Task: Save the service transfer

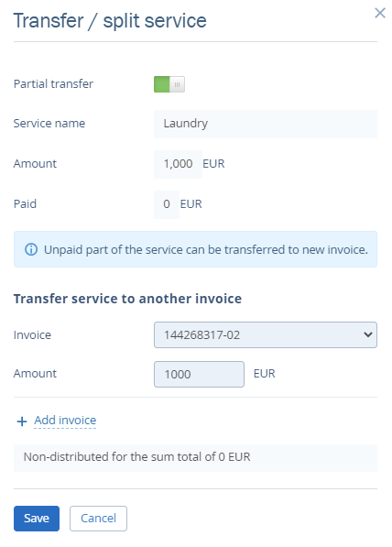Action: (x=37, y=519)
